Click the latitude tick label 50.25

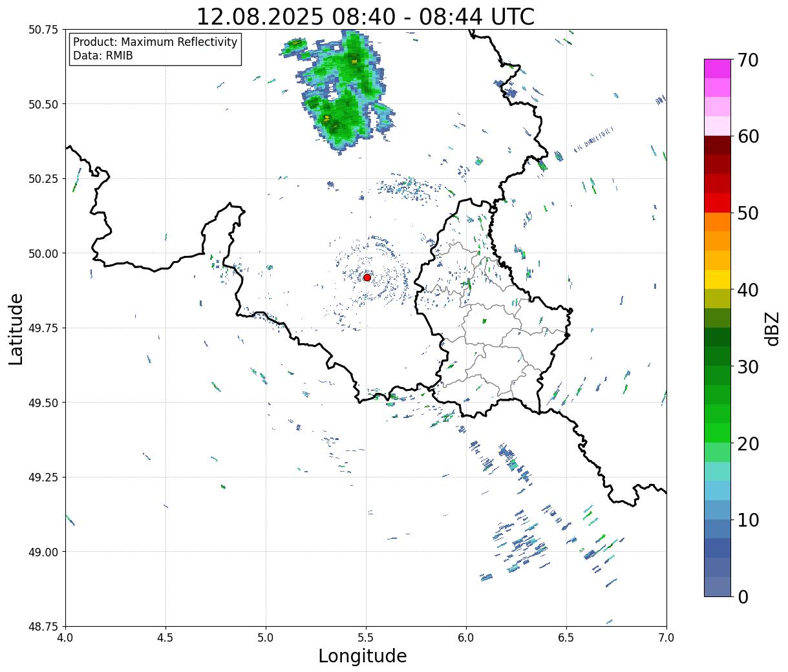(43, 179)
